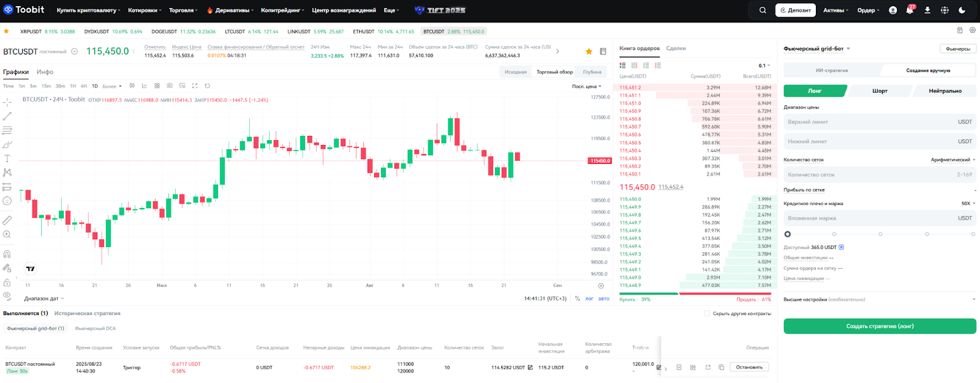Switch to the Инфо tab
The image size is (980, 383).
coord(45,72)
